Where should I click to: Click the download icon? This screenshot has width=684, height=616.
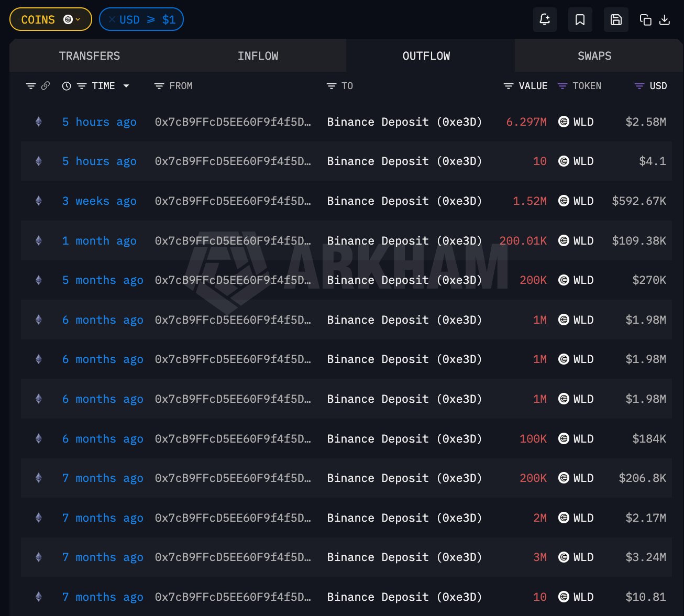click(665, 20)
